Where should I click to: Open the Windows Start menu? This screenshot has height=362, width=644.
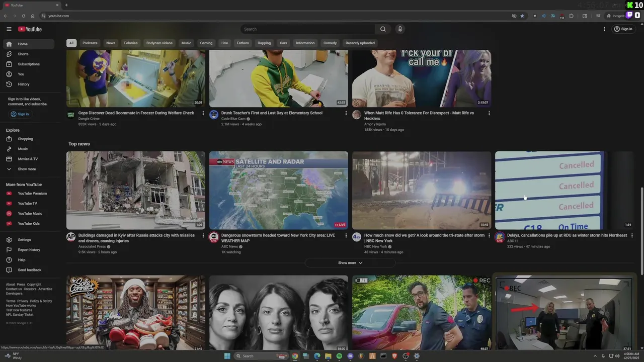(x=227, y=356)
